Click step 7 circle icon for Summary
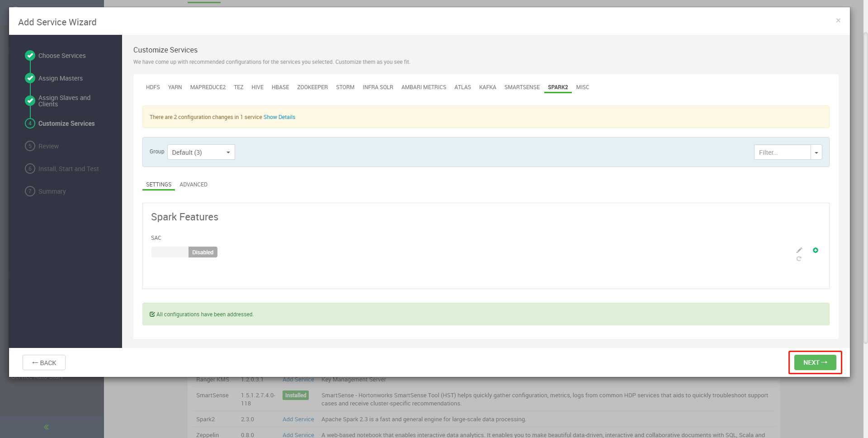The image size is (868, 438). [x=30, y=191]
